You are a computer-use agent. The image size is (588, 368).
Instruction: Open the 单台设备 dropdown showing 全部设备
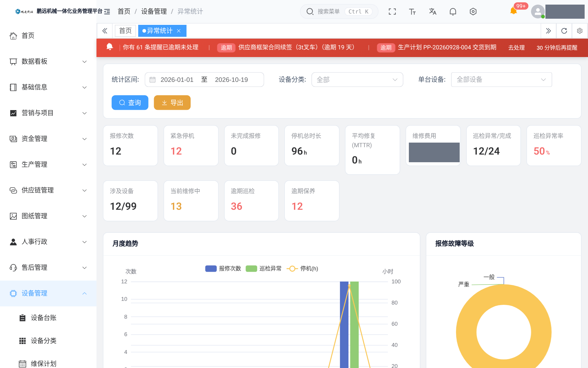tap(501, 80)
